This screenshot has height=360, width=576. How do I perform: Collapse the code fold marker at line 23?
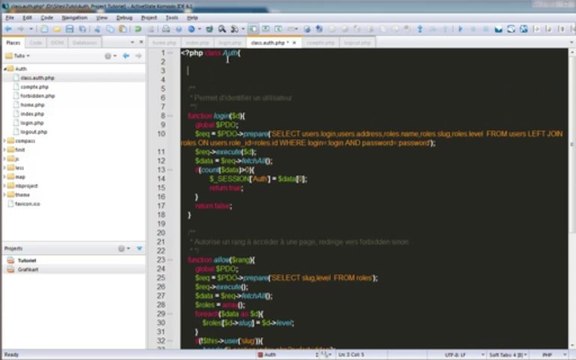coord(170,260)
